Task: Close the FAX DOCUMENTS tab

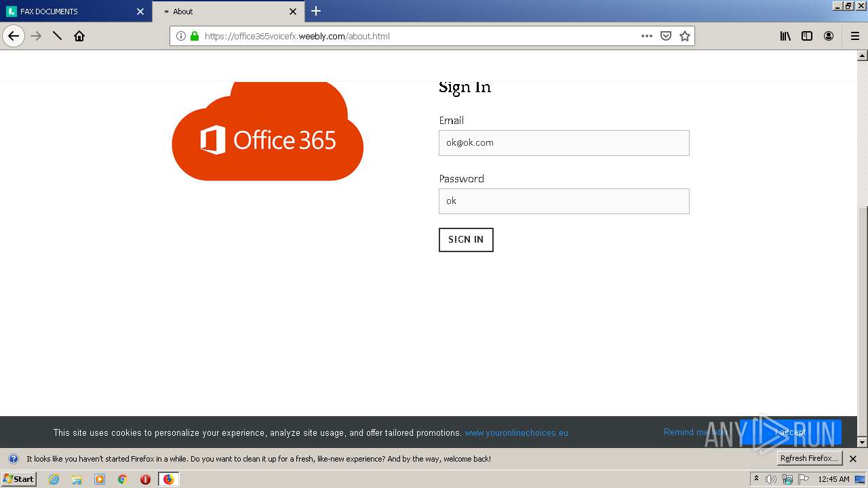Action: [x=140, y=11]
